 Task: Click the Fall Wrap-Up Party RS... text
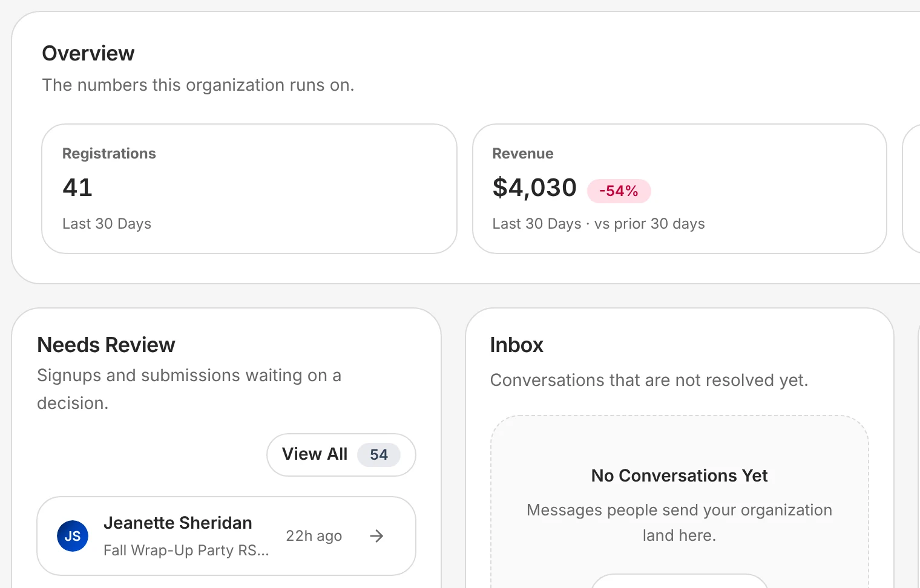tap(186, 550)
